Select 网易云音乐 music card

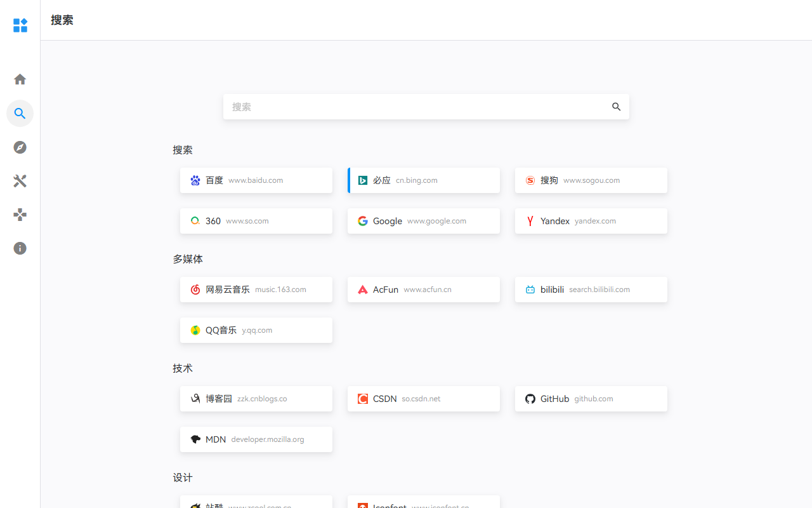256,290
